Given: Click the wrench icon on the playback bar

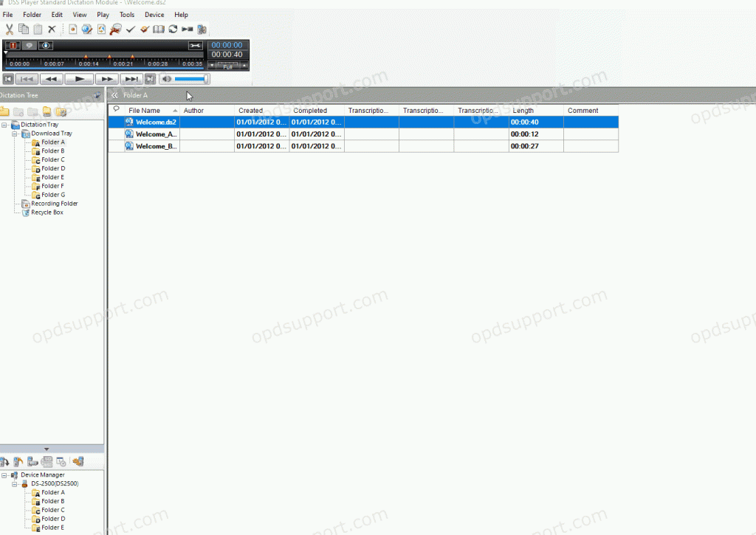Looking at the screenshot, I should click(196, 45).
